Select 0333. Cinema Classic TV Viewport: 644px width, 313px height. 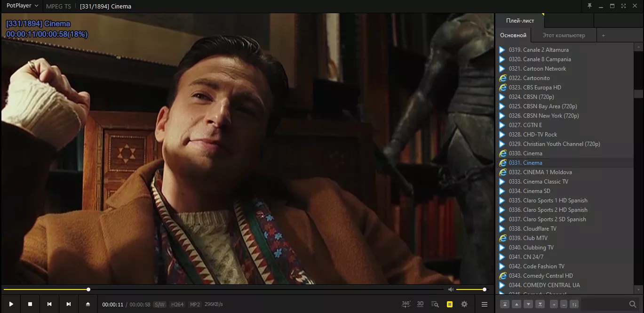click(565, 182)
